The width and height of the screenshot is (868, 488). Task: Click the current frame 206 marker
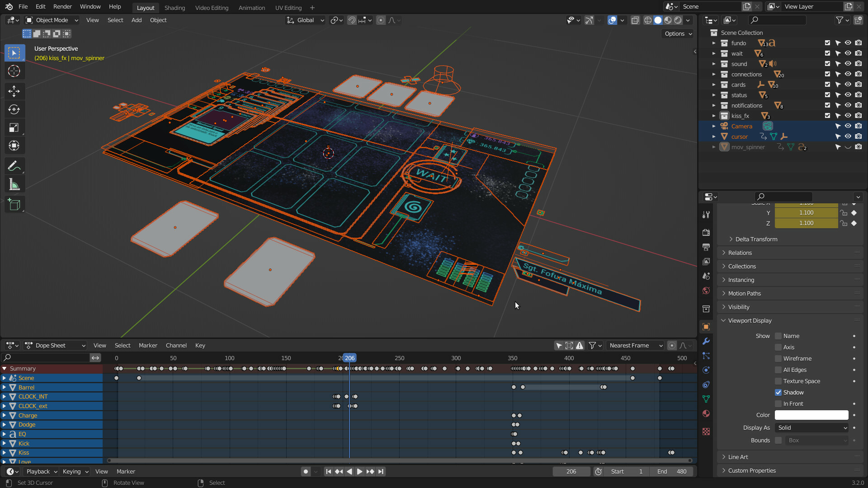349,358
